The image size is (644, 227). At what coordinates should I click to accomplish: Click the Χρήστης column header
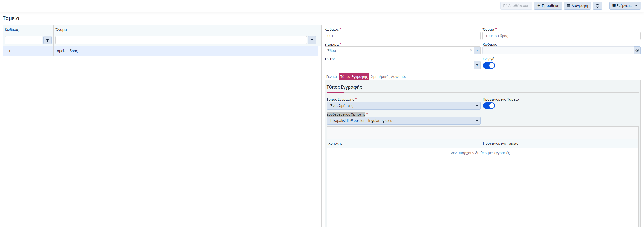click(404, 143)
